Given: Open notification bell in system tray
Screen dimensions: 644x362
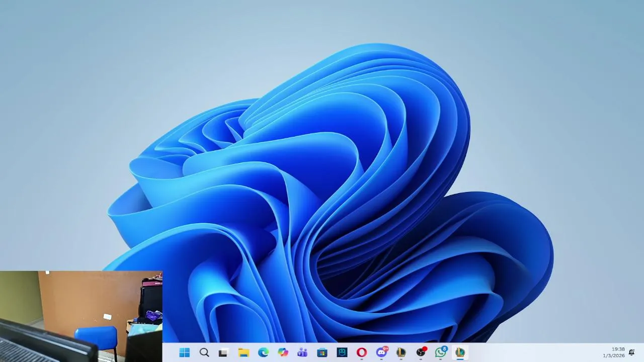Looking at the screenshot, I should coord(632,352).
